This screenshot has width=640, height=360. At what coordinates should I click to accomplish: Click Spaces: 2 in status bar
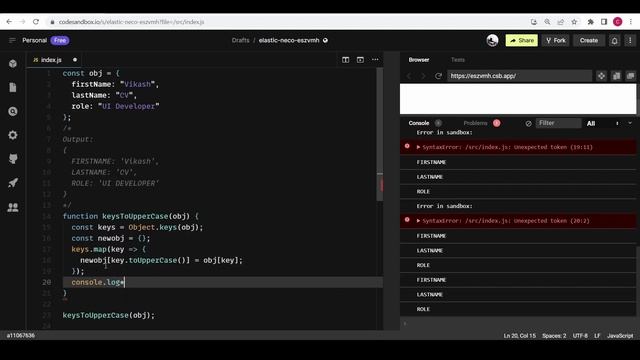pos(554,336)
